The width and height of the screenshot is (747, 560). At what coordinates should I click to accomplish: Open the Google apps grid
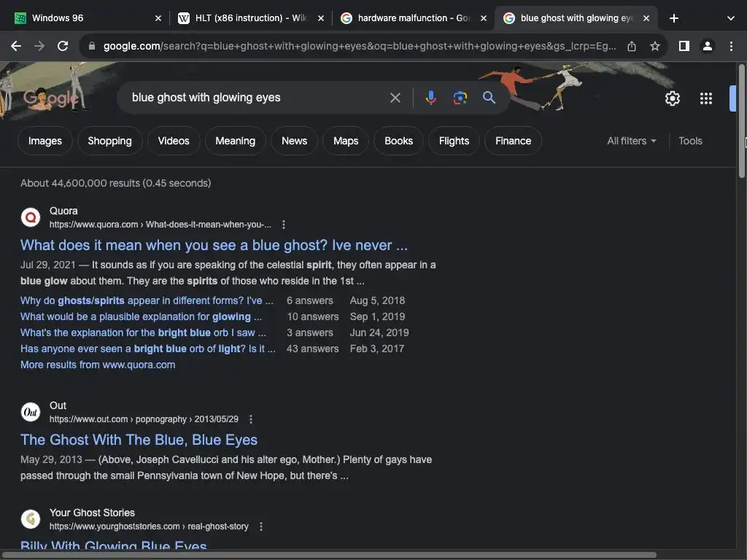click(x=705, y=98)
